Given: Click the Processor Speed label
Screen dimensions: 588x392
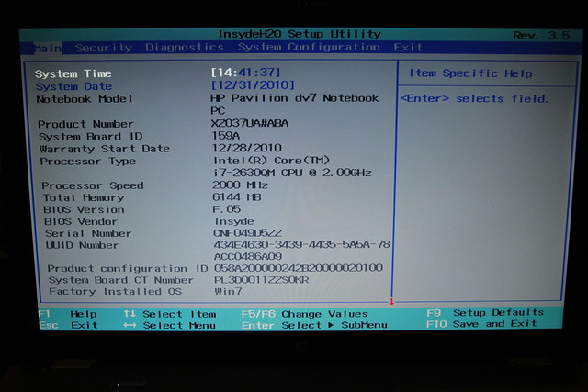Looking at the screenshot, I should click(x=93, y=185).
